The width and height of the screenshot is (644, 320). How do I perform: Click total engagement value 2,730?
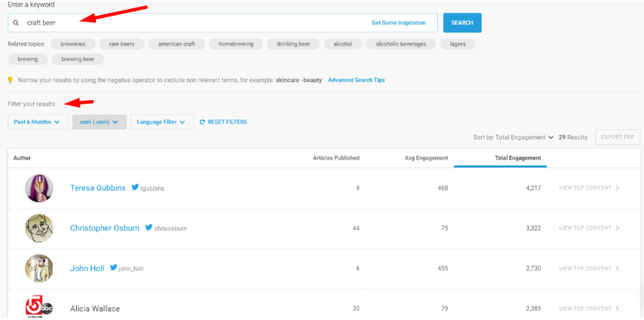(x=533, y=268)
